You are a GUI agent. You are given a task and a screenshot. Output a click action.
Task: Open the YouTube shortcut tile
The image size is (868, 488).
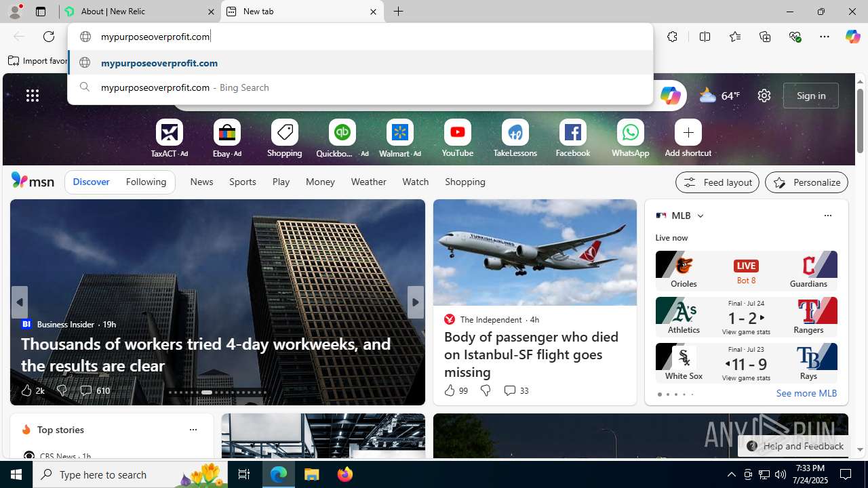click(458, 138)
